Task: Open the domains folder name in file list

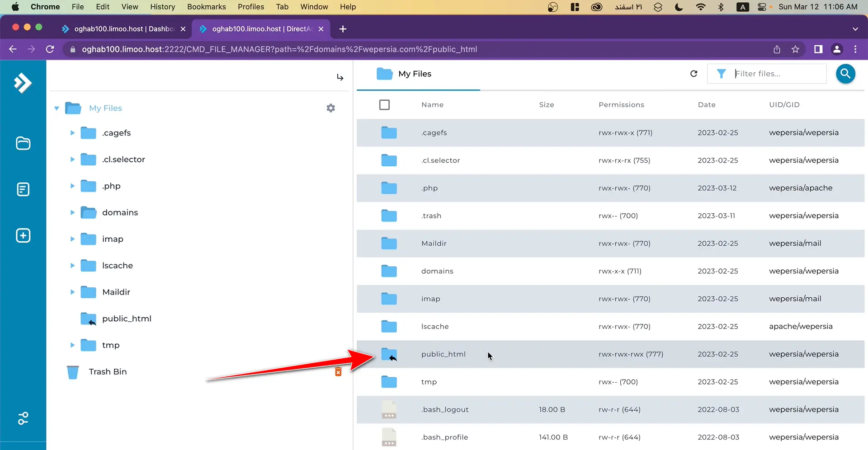Action: 437,271
